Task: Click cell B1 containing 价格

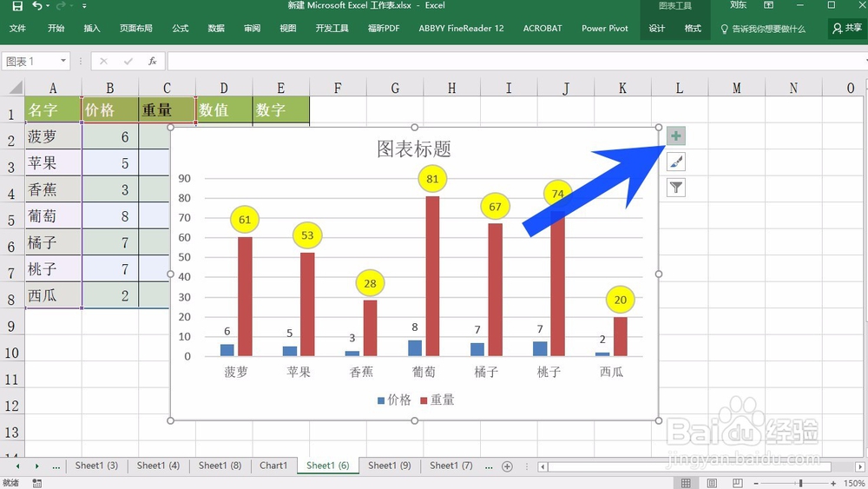Action: coord(110,109)
